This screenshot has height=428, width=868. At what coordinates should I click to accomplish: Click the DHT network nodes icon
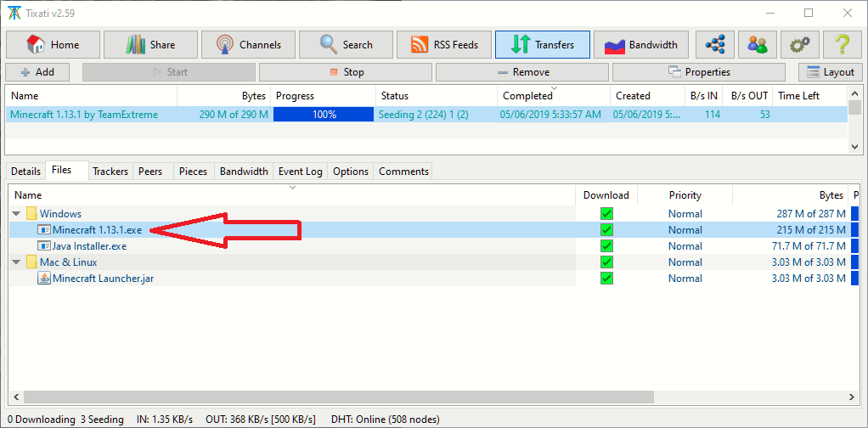(x=715, y=45)
